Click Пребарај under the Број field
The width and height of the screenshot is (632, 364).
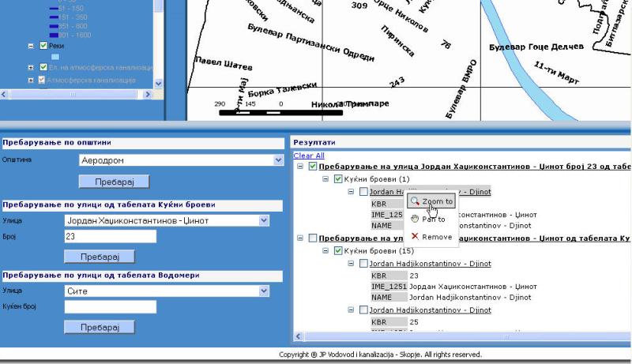coord(100,257)
